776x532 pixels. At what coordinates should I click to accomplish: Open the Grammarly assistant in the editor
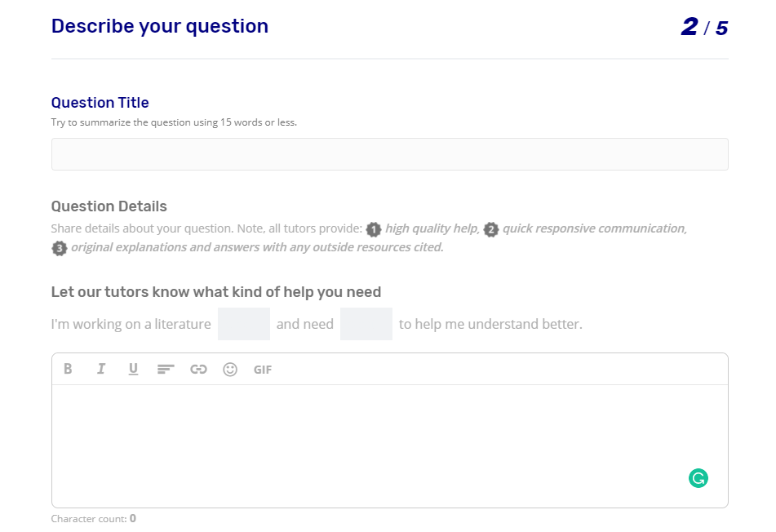(698, 478)
